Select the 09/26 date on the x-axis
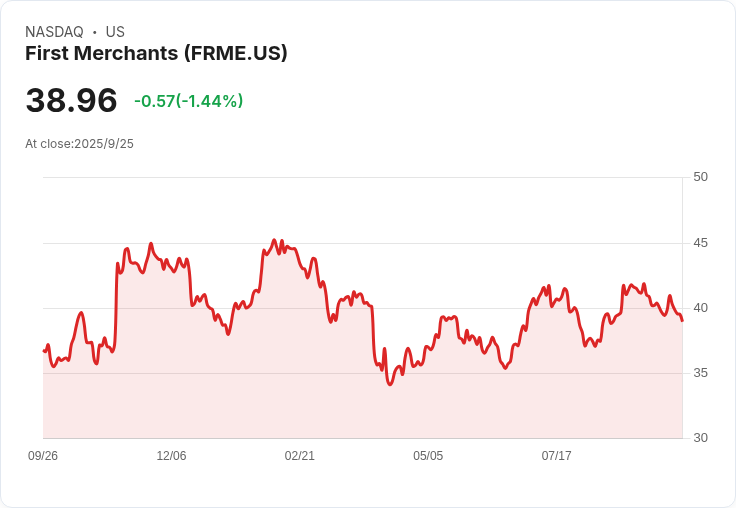The image size is (736, 508). click(43, 456)
